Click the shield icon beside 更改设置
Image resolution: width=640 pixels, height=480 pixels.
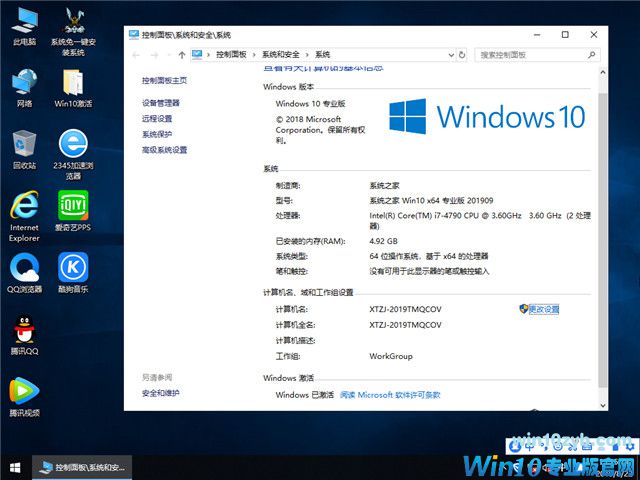[x=524, y=309]
